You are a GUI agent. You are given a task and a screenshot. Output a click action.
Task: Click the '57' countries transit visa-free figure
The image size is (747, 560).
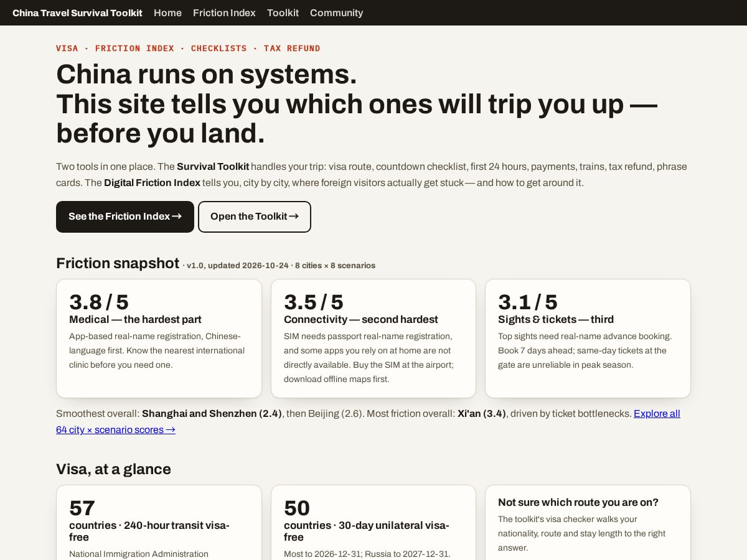[82, 508]
